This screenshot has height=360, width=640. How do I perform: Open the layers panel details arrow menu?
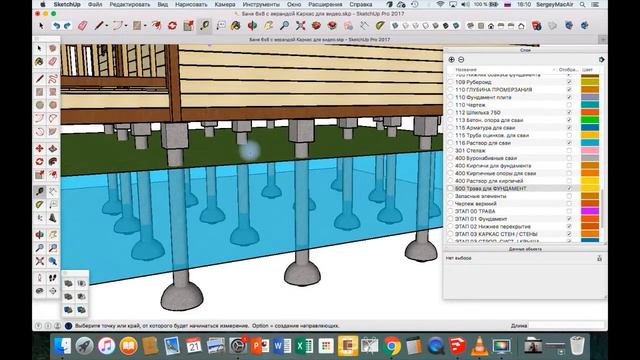click(601, 60)
